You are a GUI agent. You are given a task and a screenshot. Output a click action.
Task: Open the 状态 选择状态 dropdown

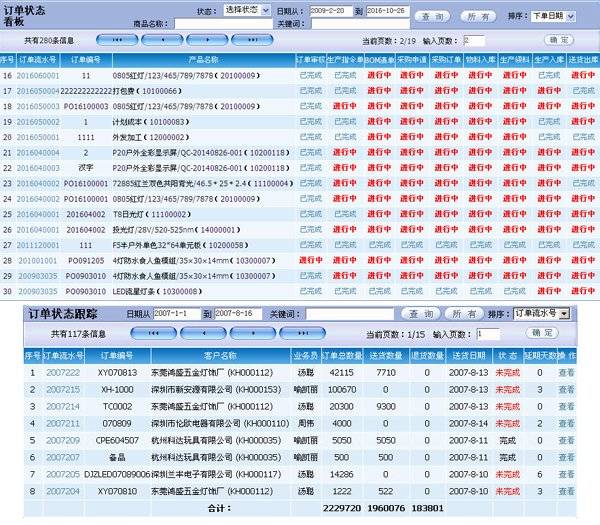click(x=246, y=9)
